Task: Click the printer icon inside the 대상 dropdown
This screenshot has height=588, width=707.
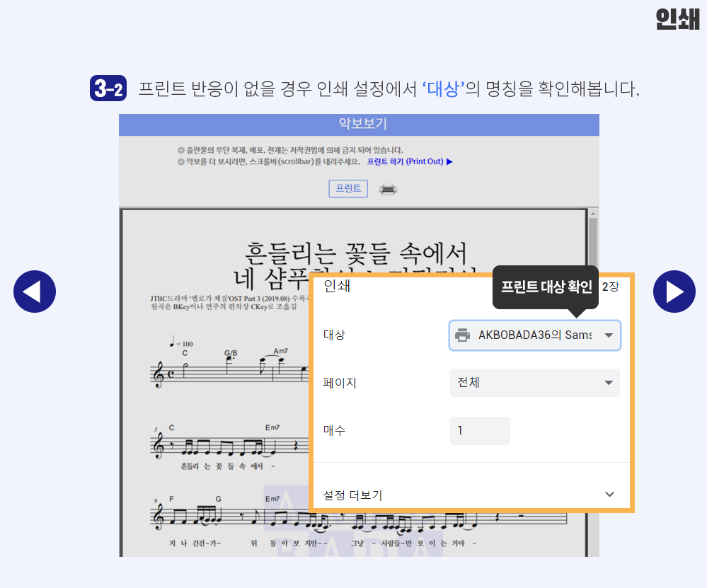Action: (x=462, y=335)
